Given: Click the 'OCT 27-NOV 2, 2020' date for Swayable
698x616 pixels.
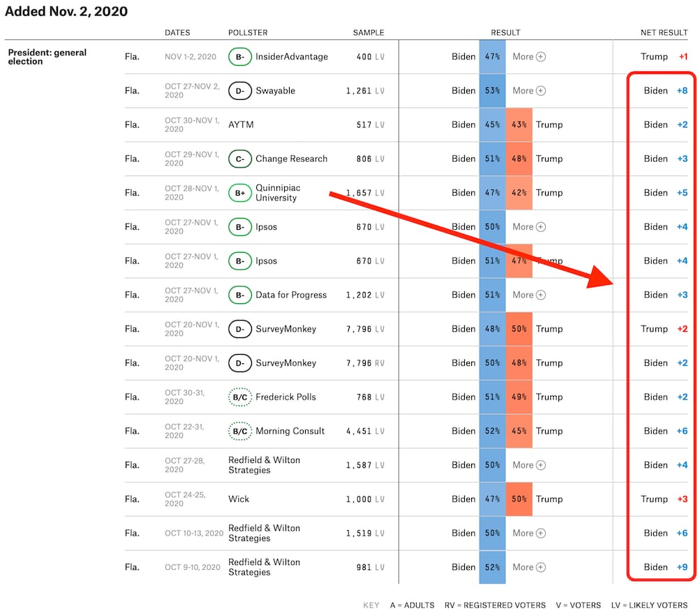Looking at the screenshot, I should pyautogui.click(x=193, y=91).
